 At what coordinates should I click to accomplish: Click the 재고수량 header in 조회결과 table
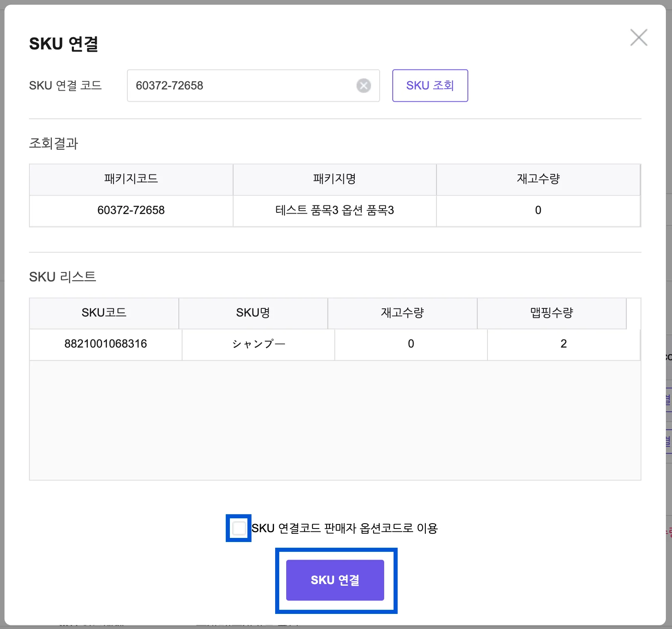[538, 179]
